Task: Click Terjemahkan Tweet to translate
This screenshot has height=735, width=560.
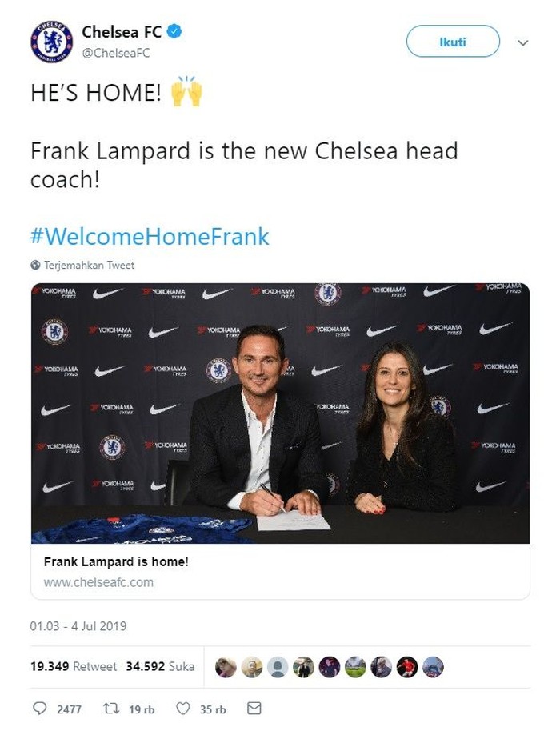Action: [90, 265]
